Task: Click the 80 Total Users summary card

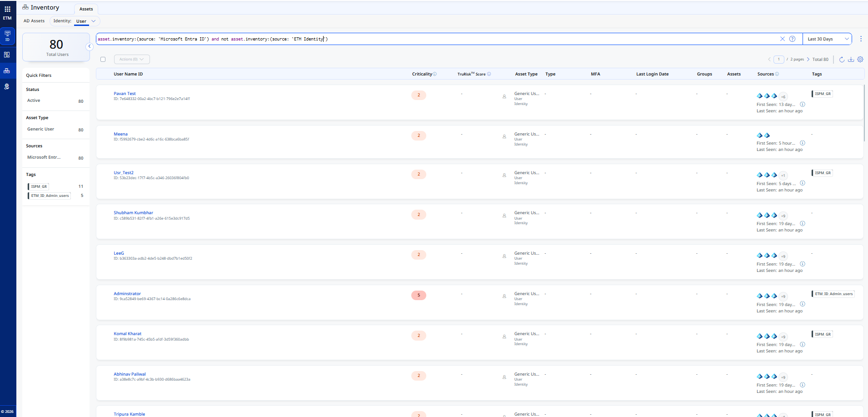Action: [x=56, y=47]
